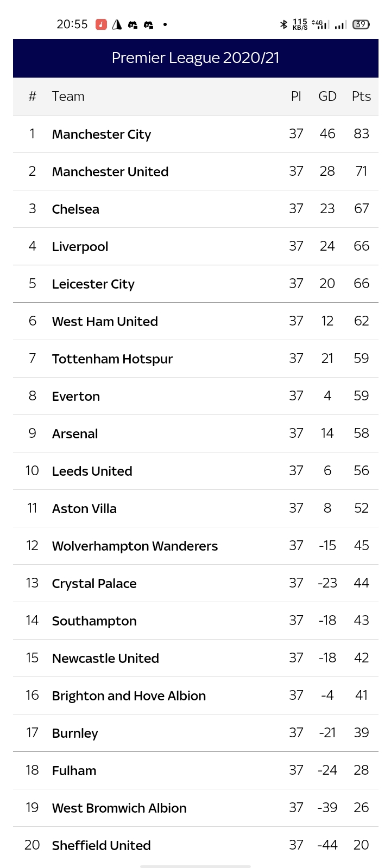Open the Chelsea team row
The width and height of the screenshot is (391, 868).
[x=75, y=209]
